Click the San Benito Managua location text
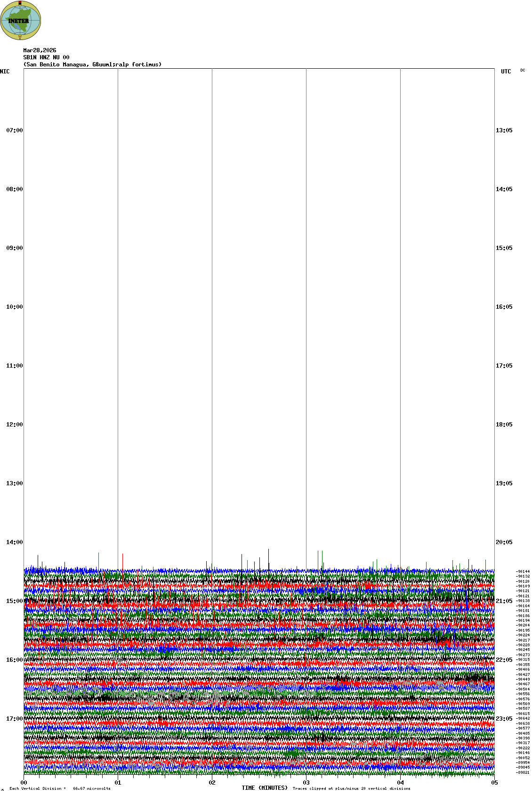 pos(92,64)
